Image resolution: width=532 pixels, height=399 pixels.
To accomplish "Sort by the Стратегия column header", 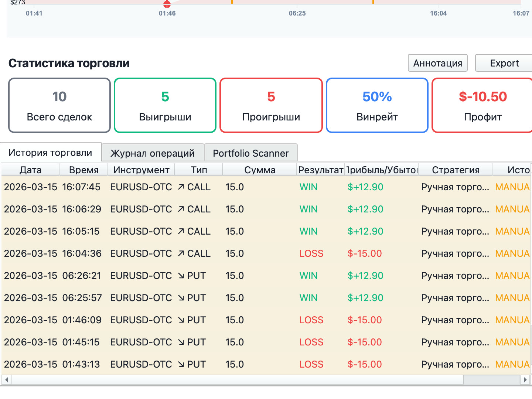I will click(x=456, y=170).
